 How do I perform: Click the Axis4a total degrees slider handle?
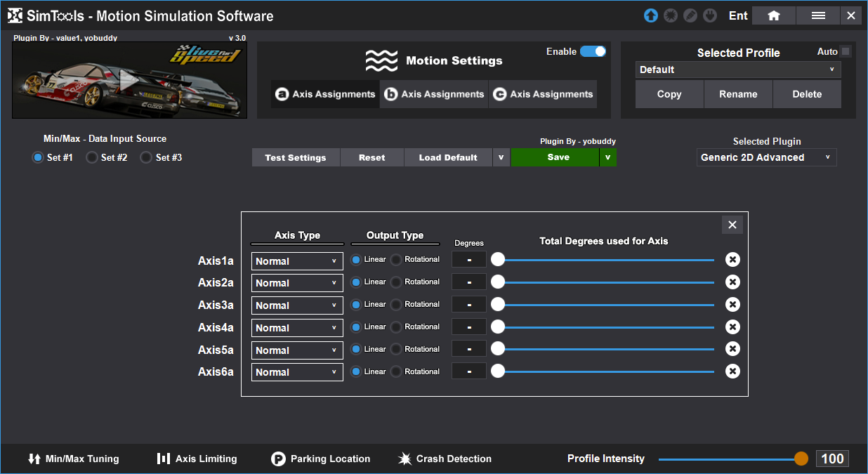[498, 327]
